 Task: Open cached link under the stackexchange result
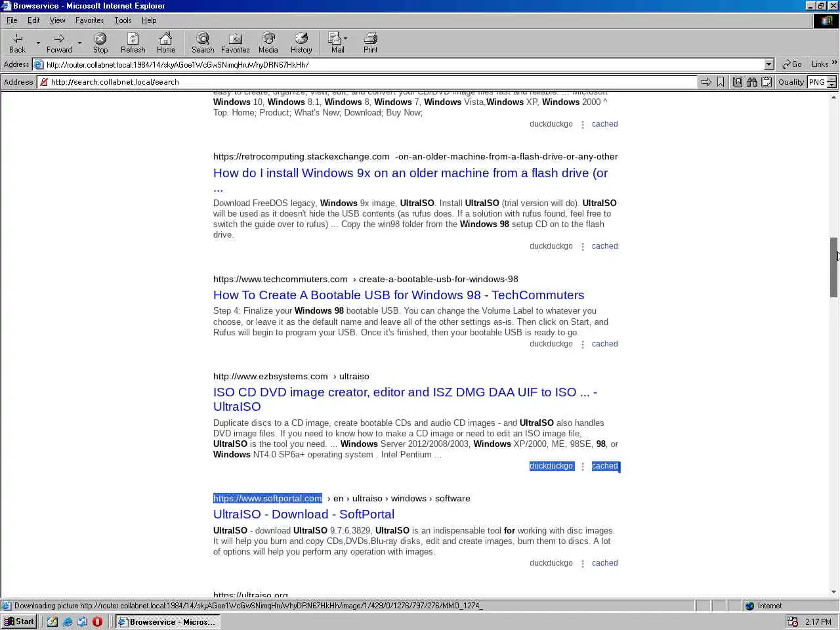point(604,246)
